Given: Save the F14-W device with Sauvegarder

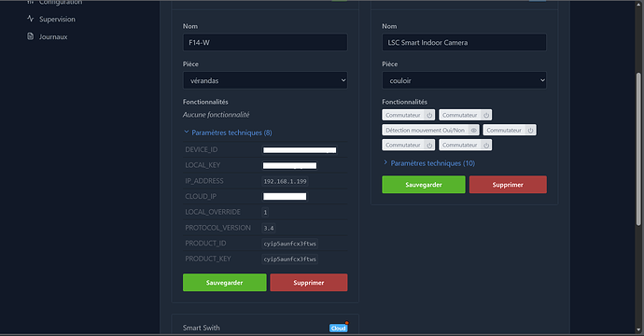Looking at the screenshot, I should [224, 283].
